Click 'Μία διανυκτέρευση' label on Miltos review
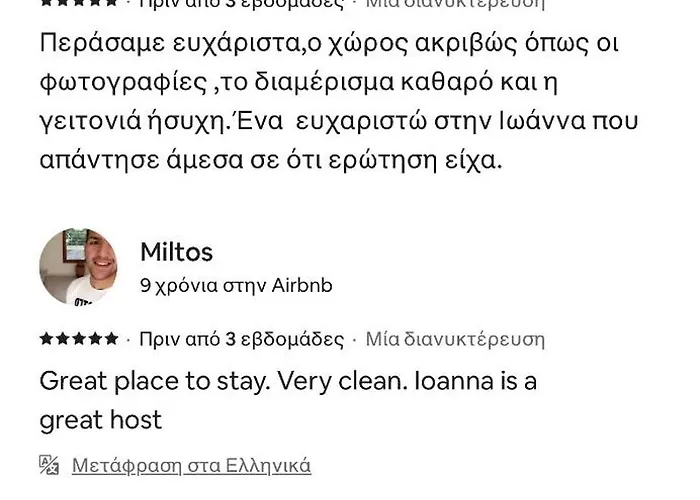Screen dimensions: 700x500 [x=455, y=339]
